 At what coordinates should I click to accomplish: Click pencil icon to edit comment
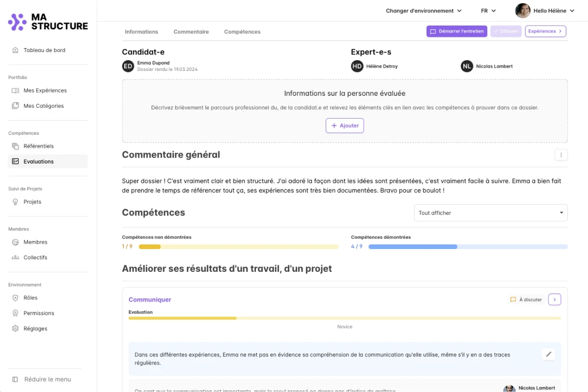(x=548, y=354)
